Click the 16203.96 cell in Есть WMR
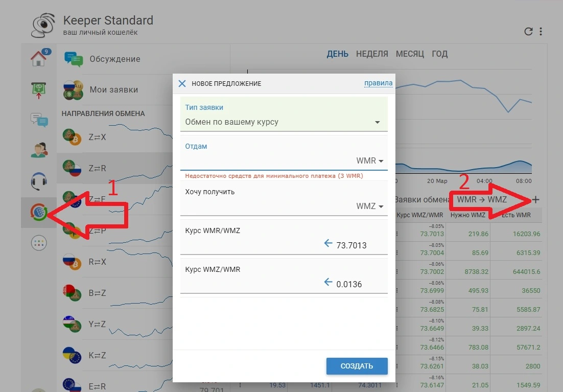The height and width of the screenshot is (392, 563). coord(526,234)
